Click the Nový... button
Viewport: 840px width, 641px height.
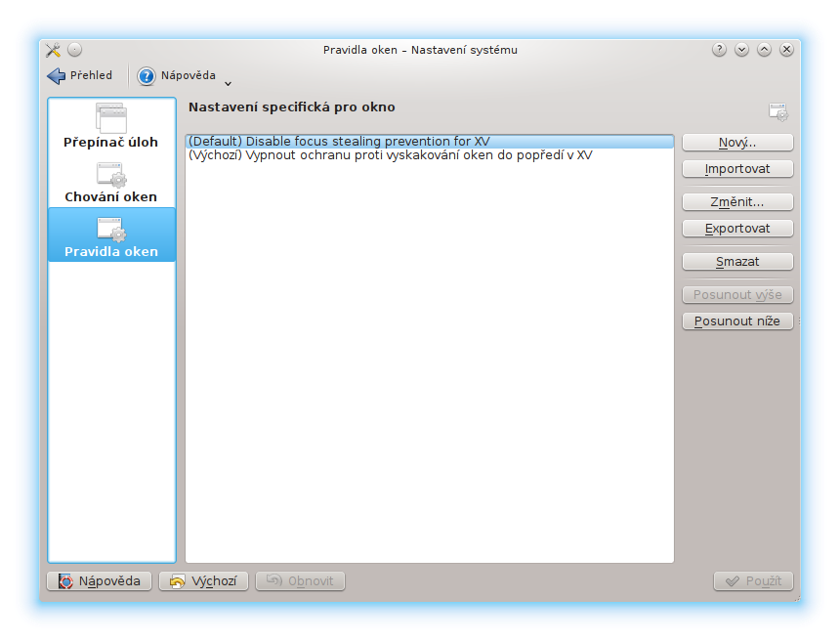737,143
